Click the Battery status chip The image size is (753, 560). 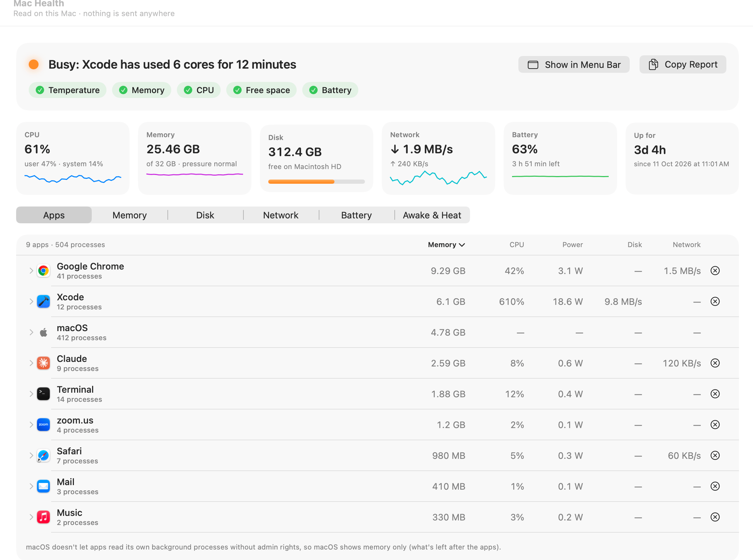pos(330,90)
